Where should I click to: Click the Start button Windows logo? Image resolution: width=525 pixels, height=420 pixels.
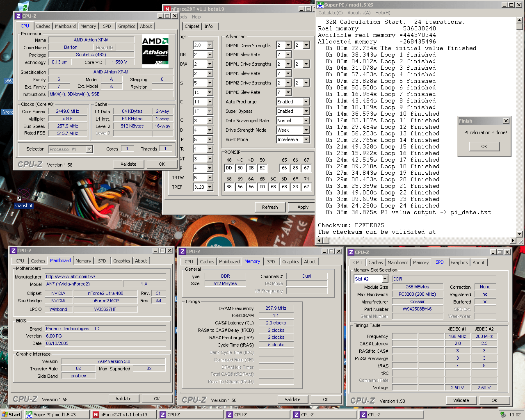(5, 415)
